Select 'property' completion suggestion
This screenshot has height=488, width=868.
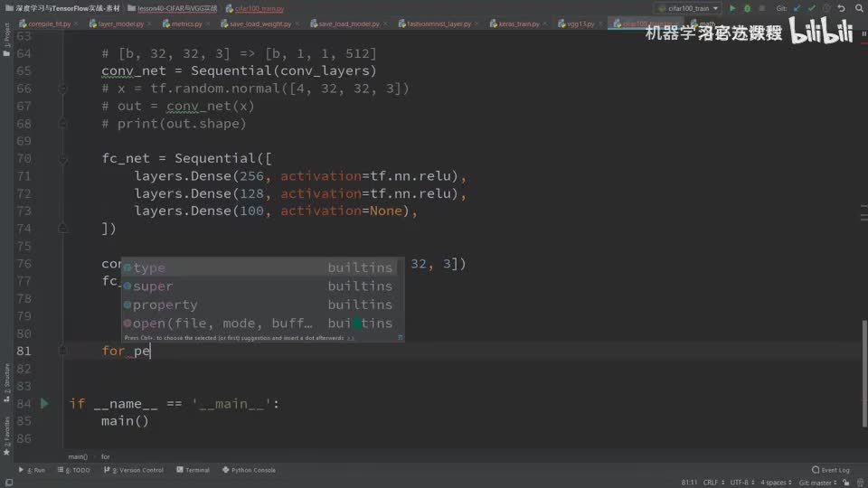coord(259,305)
